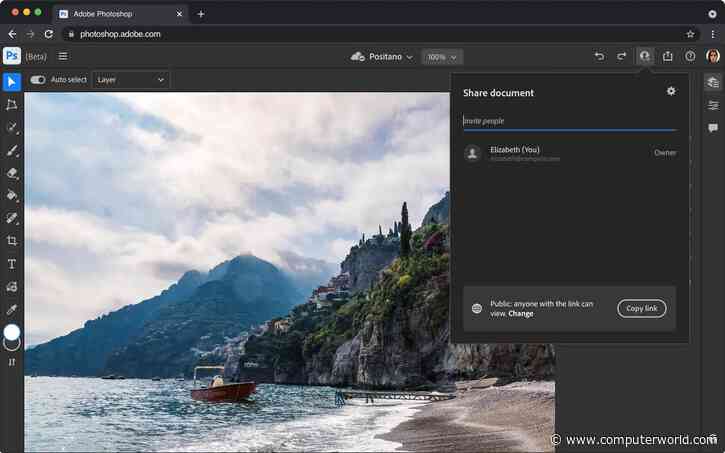Click the Photoshop Ps home logo

tap(12, 56)
